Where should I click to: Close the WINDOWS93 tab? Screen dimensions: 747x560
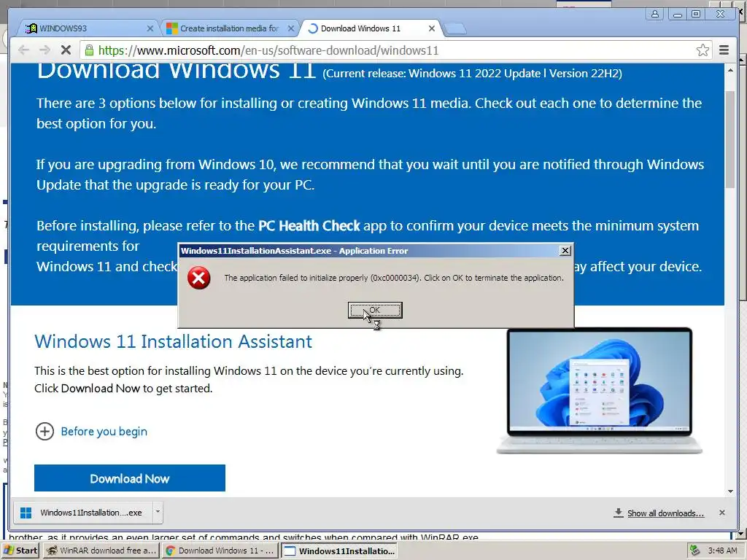click(150, 28)
